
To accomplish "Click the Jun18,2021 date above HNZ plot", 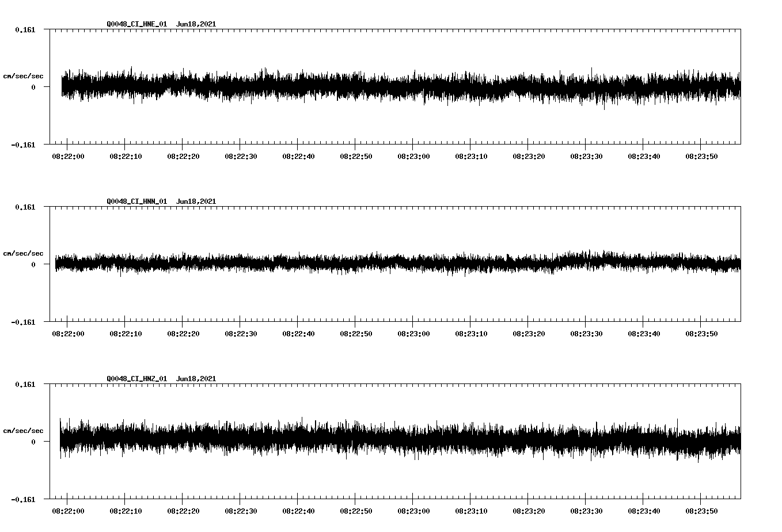I will [196, 379].
